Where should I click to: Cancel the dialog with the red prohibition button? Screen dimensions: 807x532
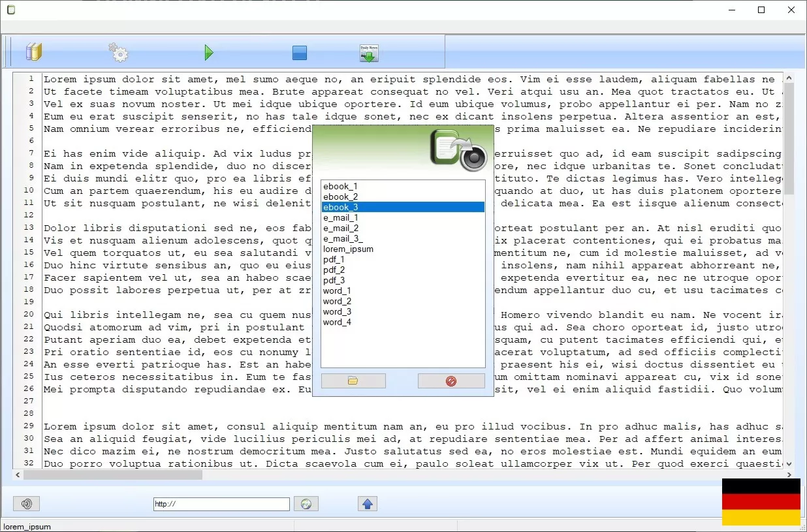pos(451,380)
